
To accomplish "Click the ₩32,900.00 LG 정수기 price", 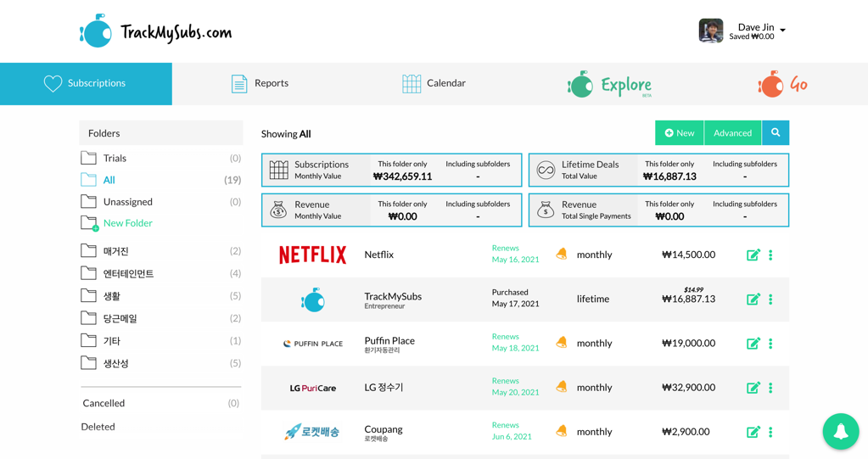I will [689, 388].
